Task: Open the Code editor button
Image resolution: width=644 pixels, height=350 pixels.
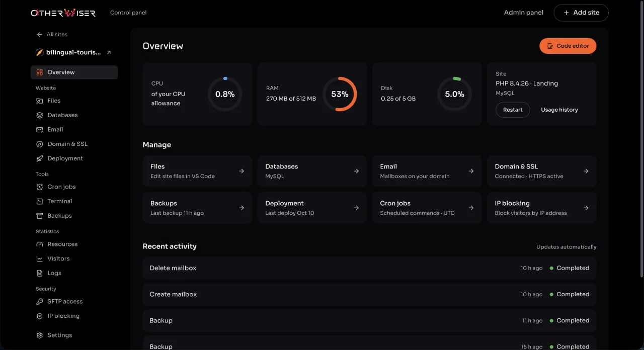Action: pyautogui.click(x=568, y=46)
